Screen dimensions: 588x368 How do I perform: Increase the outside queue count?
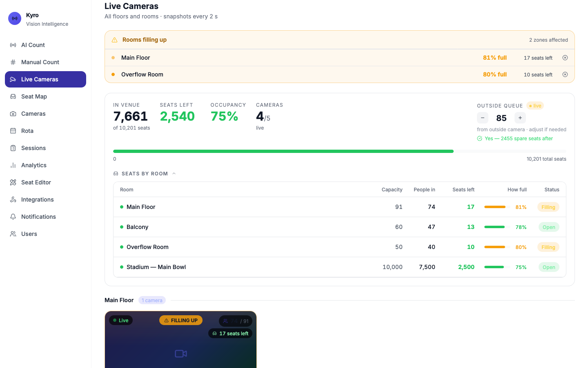pos(520,118)
